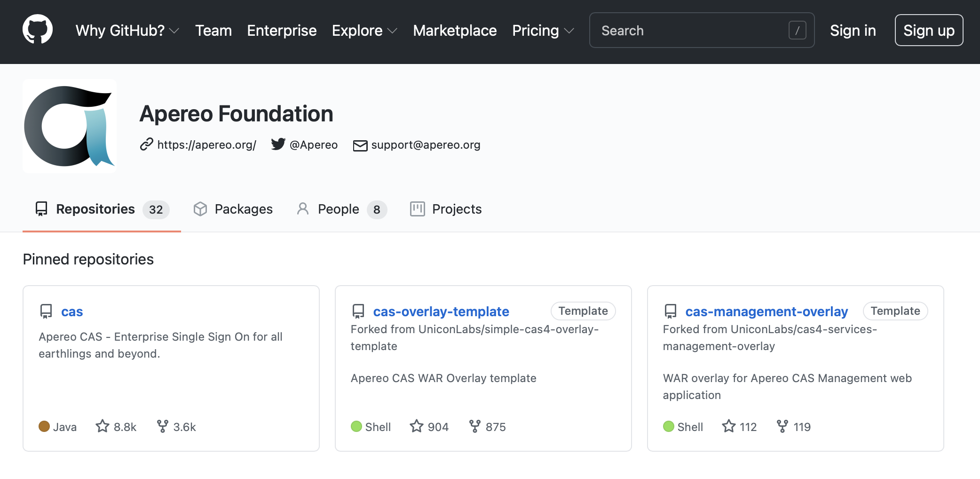
Task: Click the Repositories tab book icon
Action: coord(41,209)
